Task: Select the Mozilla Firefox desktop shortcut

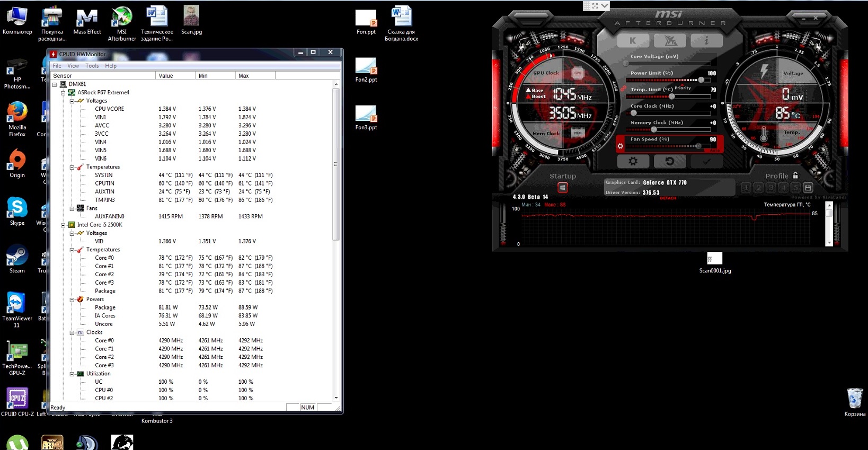Action: point(17,119)
